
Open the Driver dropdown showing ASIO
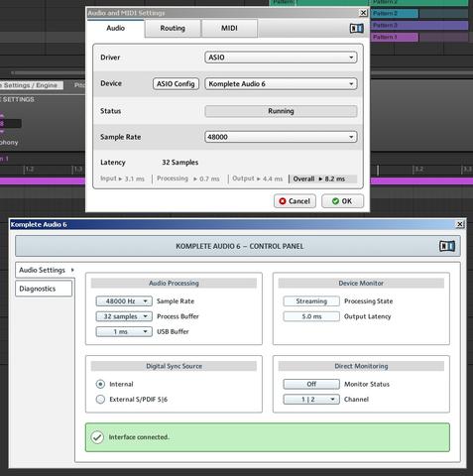pyautogui.click(x=281, y=58)
